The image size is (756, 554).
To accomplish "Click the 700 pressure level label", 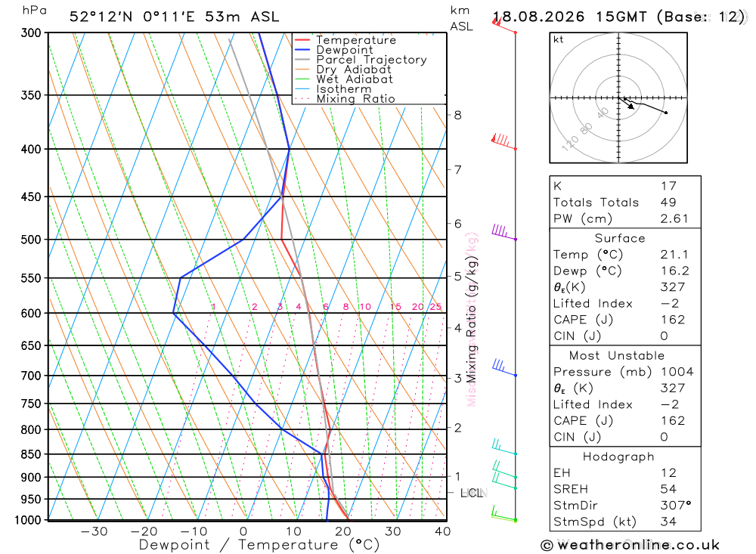I will point(31,376).
